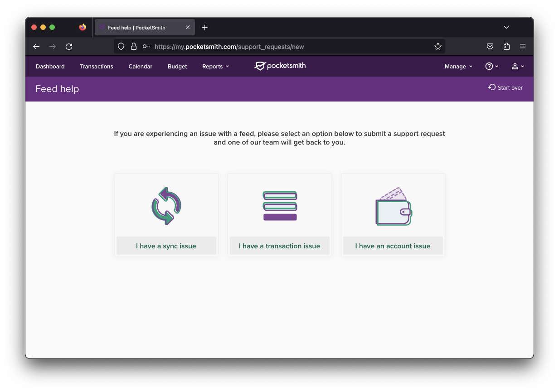Open the Transactions menu item
This screenshot has width=559, height=392.
[x=97, y=67]
